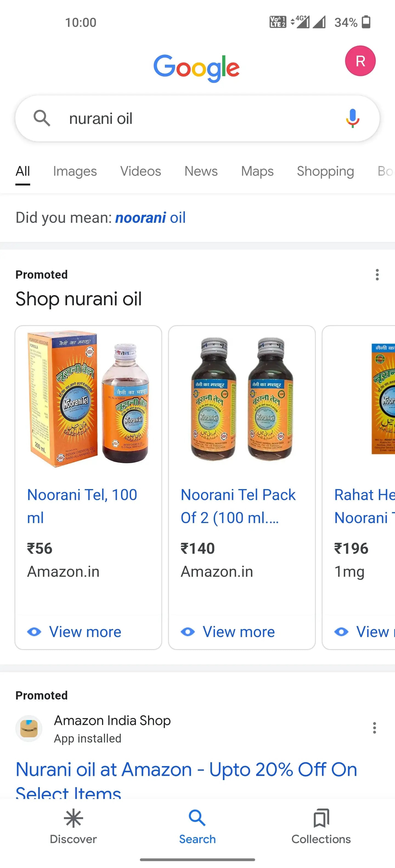Screen dimensions: 395x868
Task: Open the account profile avatar R
Action: (x=360, y=61)
